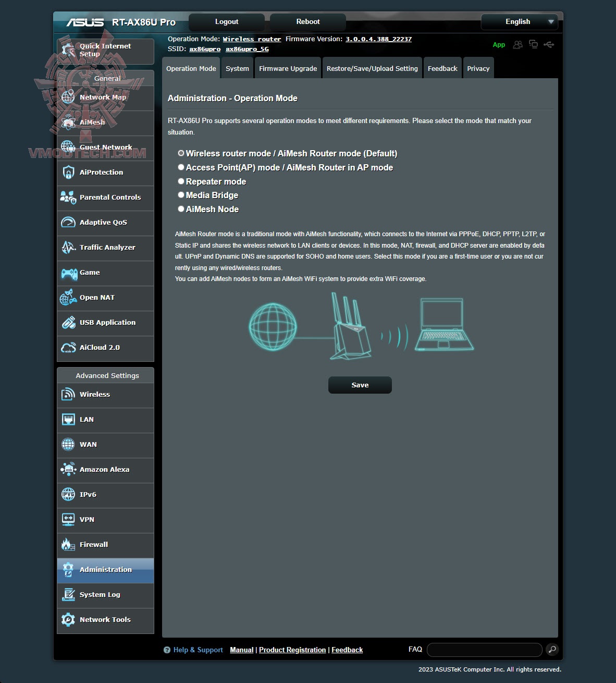Click the App link in header
The width and height of the screenshot is (616, 683).
pos(499,45)
